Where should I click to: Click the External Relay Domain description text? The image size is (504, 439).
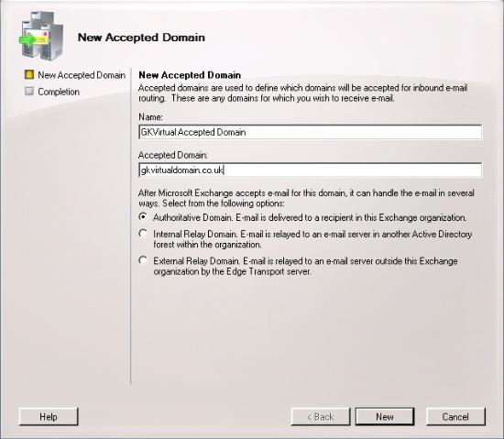tap(305, 266)
